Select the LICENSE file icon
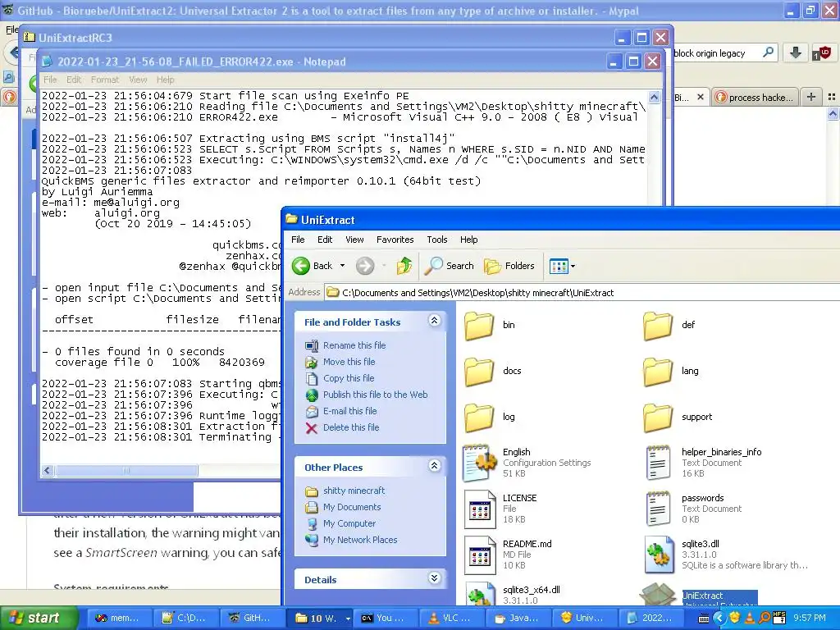The image size is (840, 630). [480, 509]
